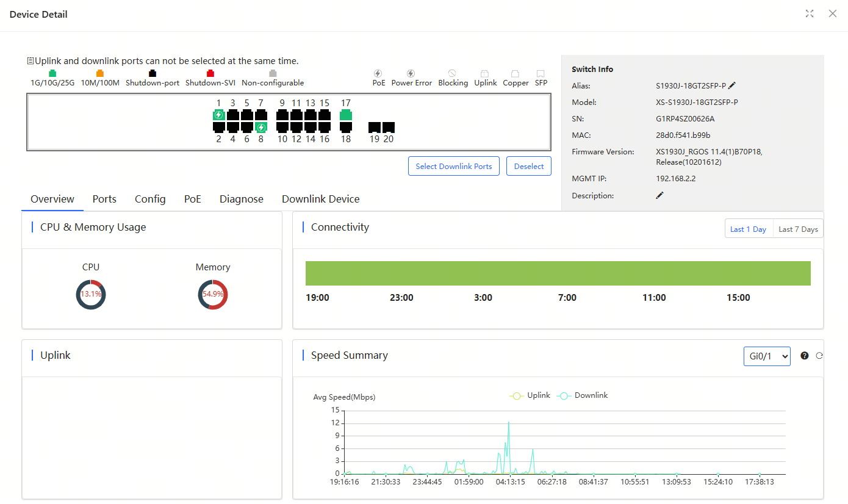Refresh the Speed Summary chart
Screen dimensions: 848x504
tap(819, 356)
